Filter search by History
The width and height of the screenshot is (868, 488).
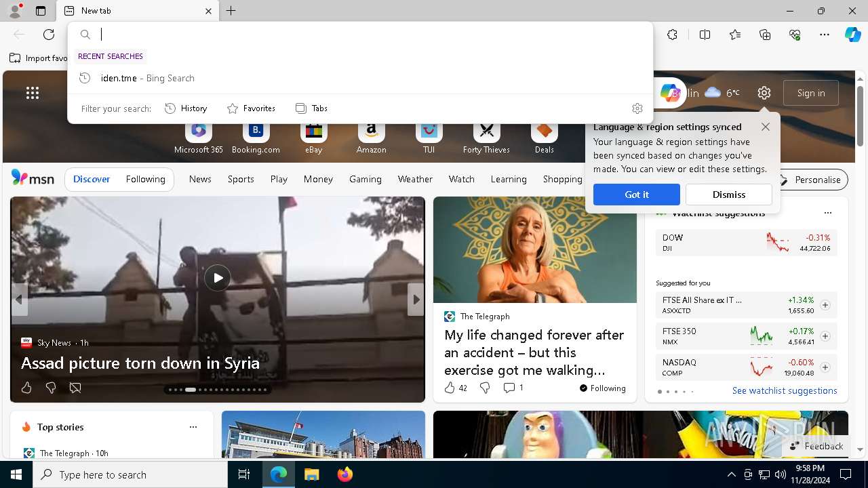(186, 108)
